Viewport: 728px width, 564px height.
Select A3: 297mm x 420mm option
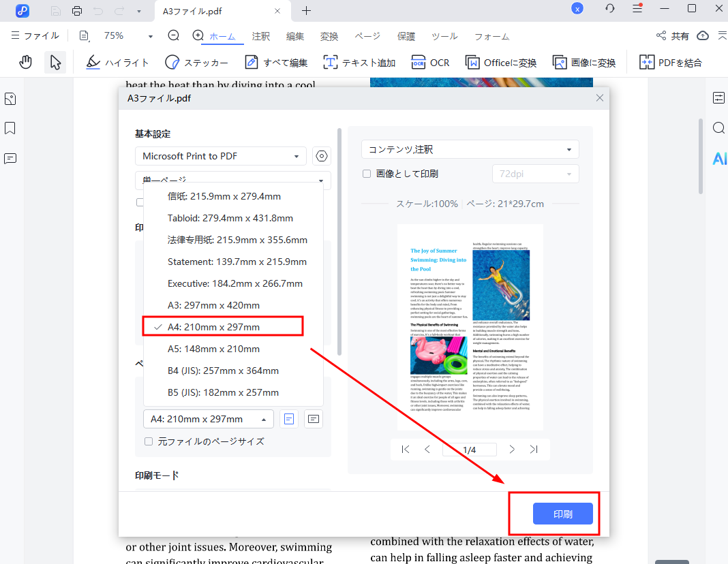coord(213,305)
